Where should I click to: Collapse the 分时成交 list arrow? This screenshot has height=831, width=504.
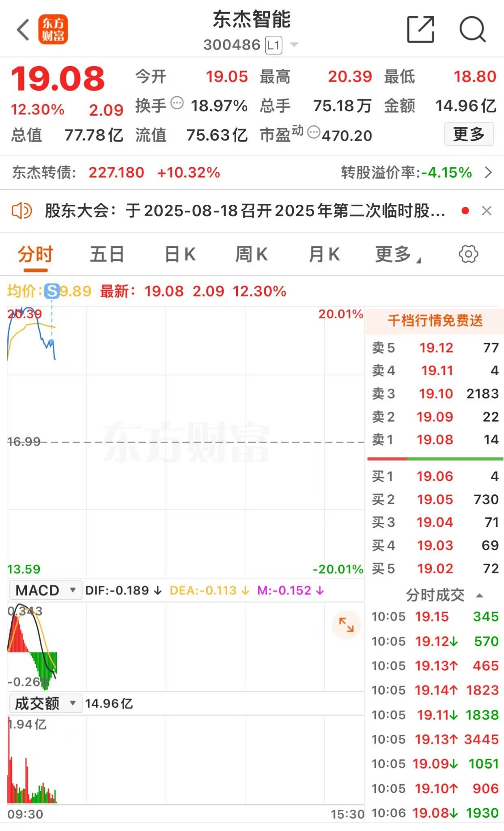tap(479, 595)
